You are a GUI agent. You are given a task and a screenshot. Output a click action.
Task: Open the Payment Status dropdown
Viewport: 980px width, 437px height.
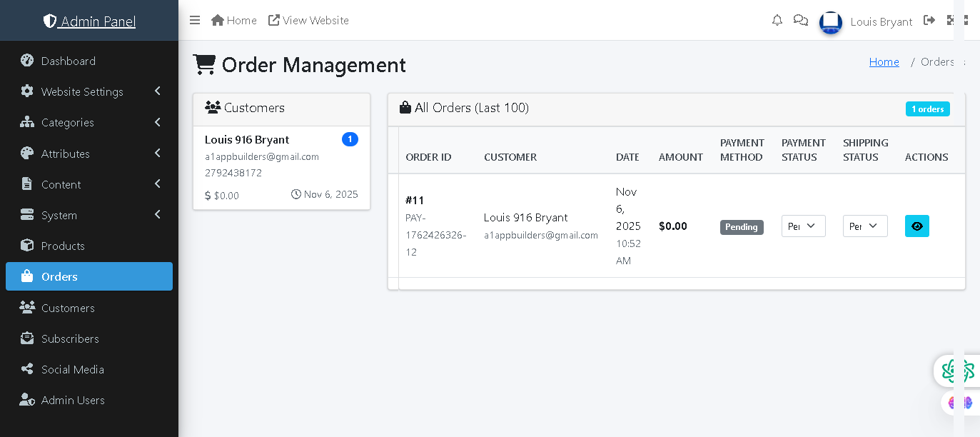tap(803, 226)
